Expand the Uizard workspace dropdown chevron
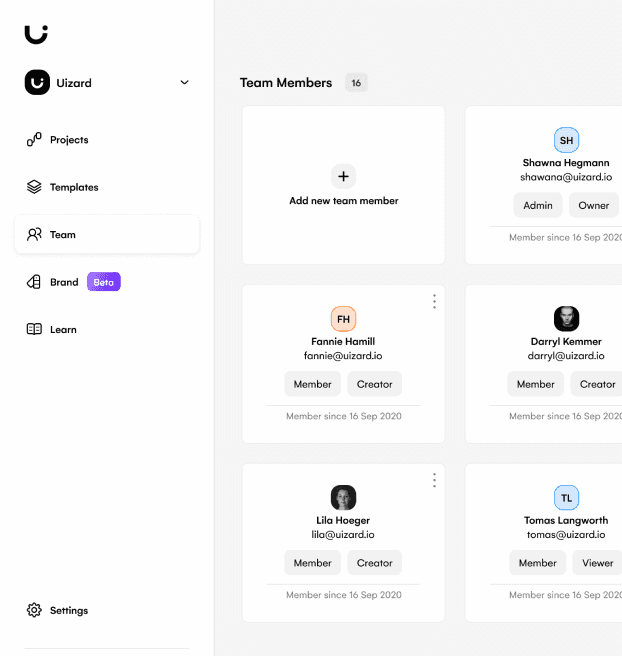This screenshot has height=656, width=622. pyautogui.click(x=184, y=82)
